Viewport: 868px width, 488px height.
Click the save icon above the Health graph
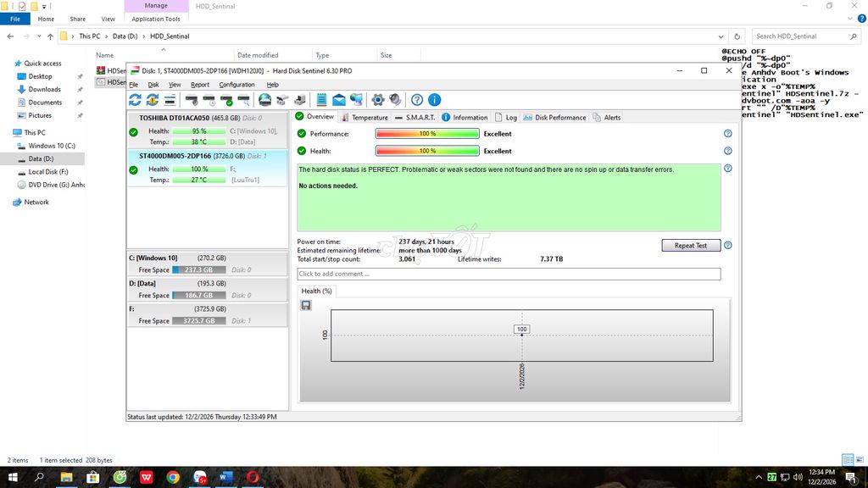[306, 305]
